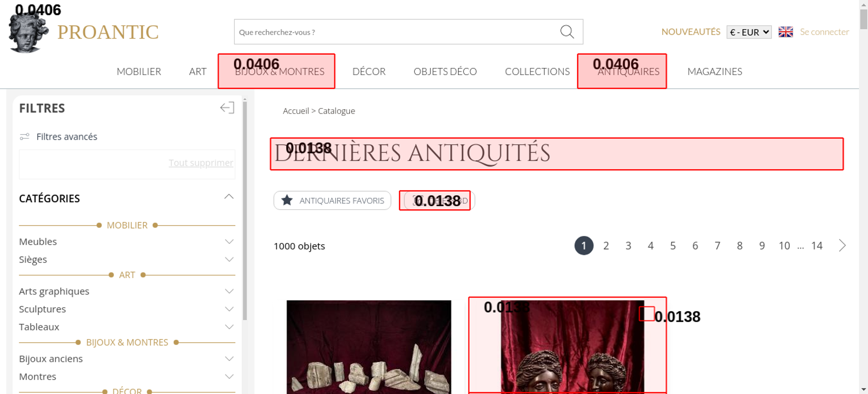
Task: Open the Mobilier menu
Action: click(139, 72)
